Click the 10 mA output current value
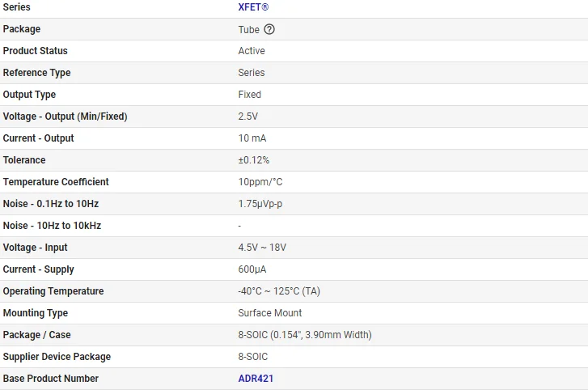588x390 pixels. (x=252, y=138)
